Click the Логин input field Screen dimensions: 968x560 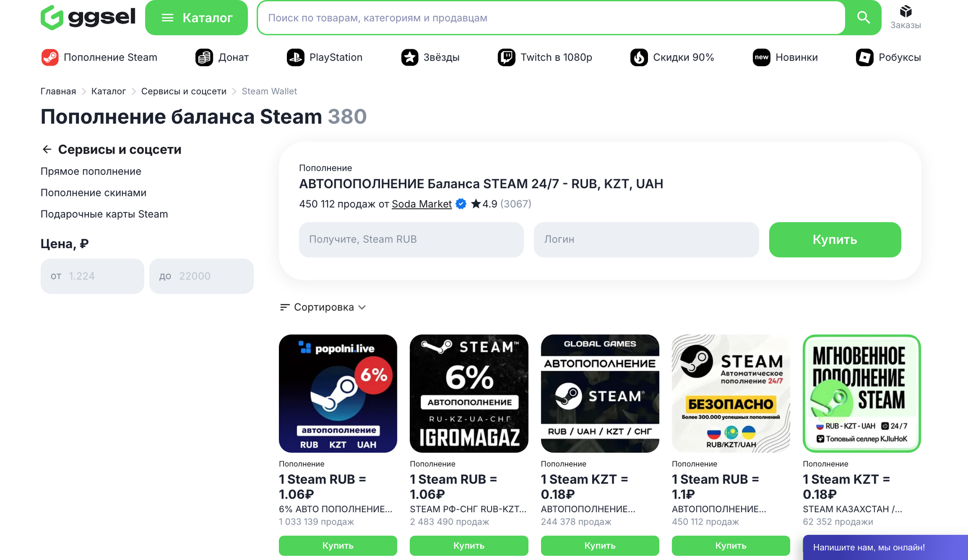click(x=646, y=240)
